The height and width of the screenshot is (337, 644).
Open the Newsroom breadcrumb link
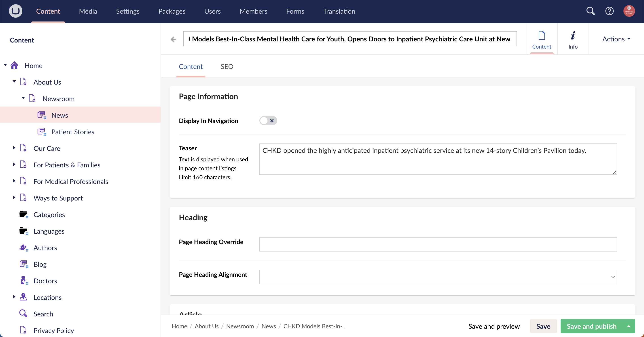(240, 326)
